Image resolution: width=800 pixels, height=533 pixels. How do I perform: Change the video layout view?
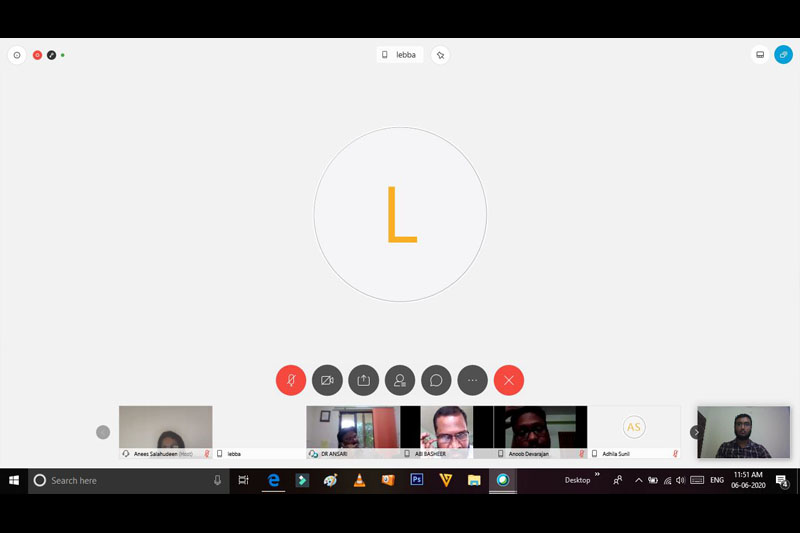coord(760,55)
